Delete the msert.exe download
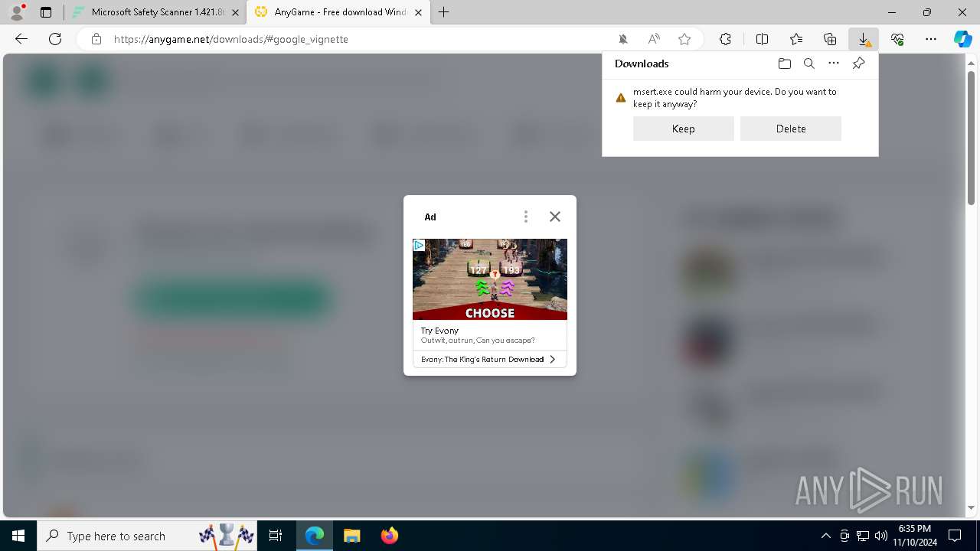The height and width of the screenshot is (551, 980). [791, 129]
